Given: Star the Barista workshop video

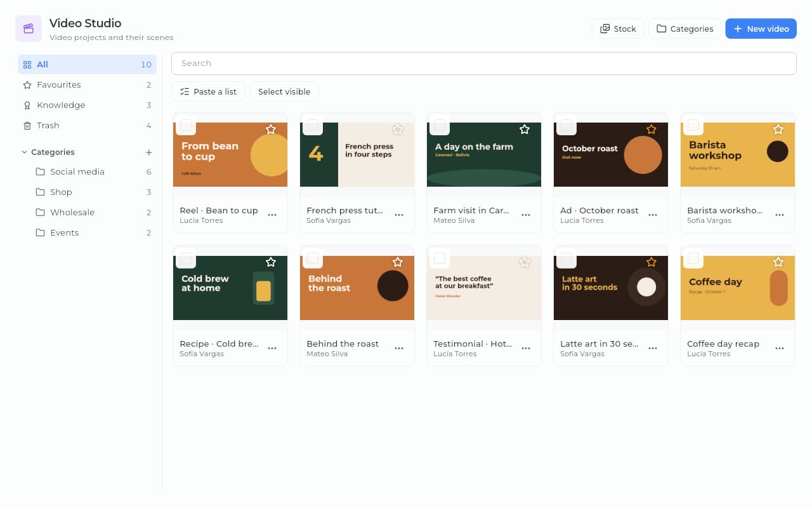Looking at the screenshot, I should point(778,129).
